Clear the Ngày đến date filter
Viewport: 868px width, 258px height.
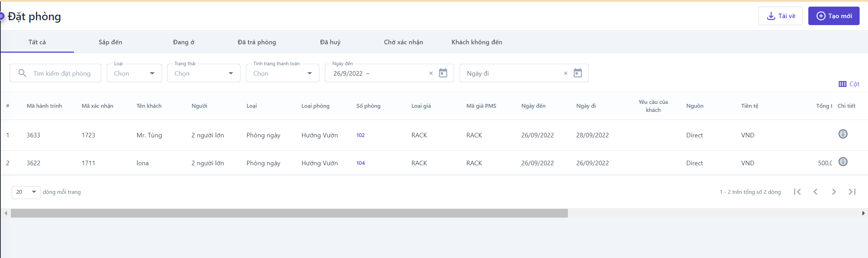(x=431, y=73)
